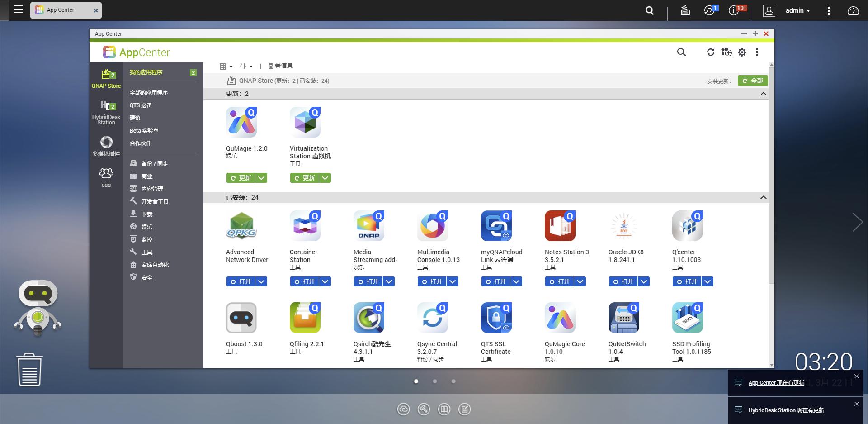Refresh the App Center app list

(x=711, y=52)
